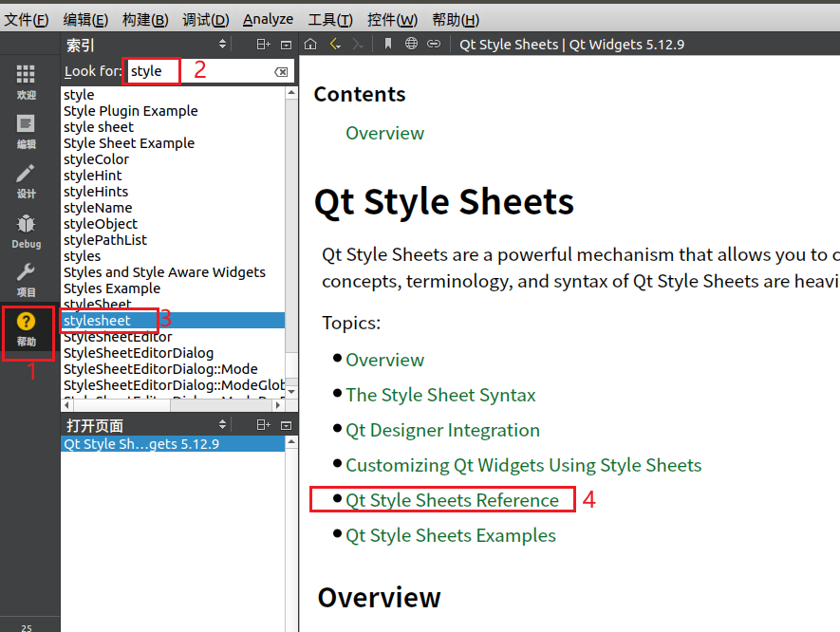
Task: Open the Build (构建) menu
Action: [x=145, y=20]
